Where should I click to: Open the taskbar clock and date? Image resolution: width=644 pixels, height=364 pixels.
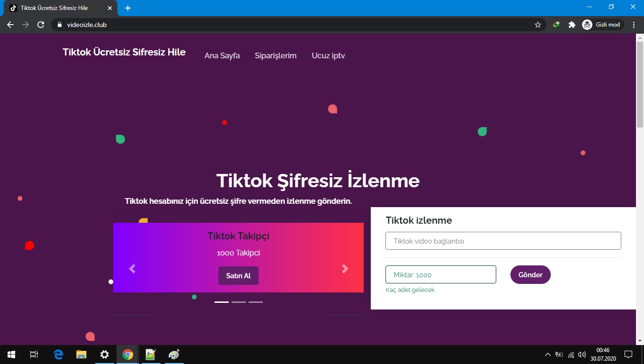(603, 355)
